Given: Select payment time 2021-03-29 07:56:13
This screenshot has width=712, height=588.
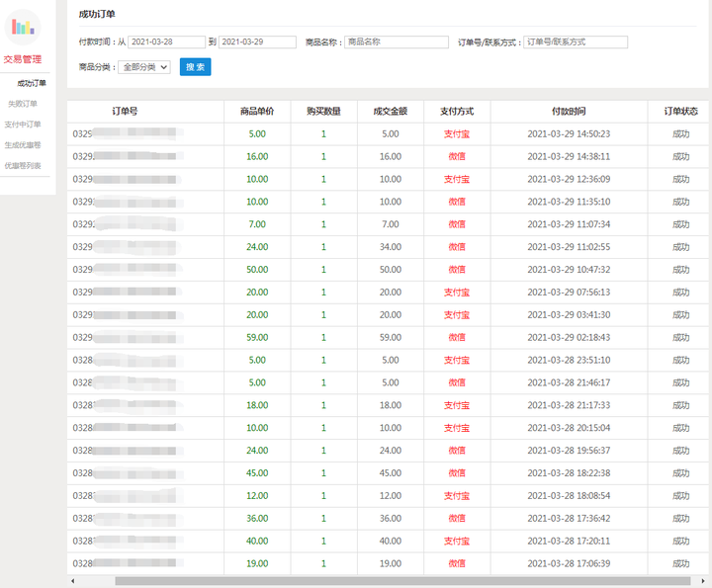Looking at the screenshot, I should 569,293.
